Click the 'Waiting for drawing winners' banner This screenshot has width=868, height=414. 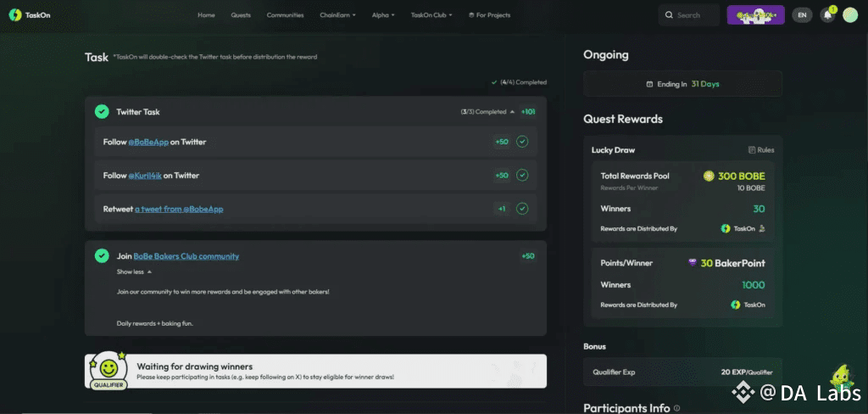point(315,372)
